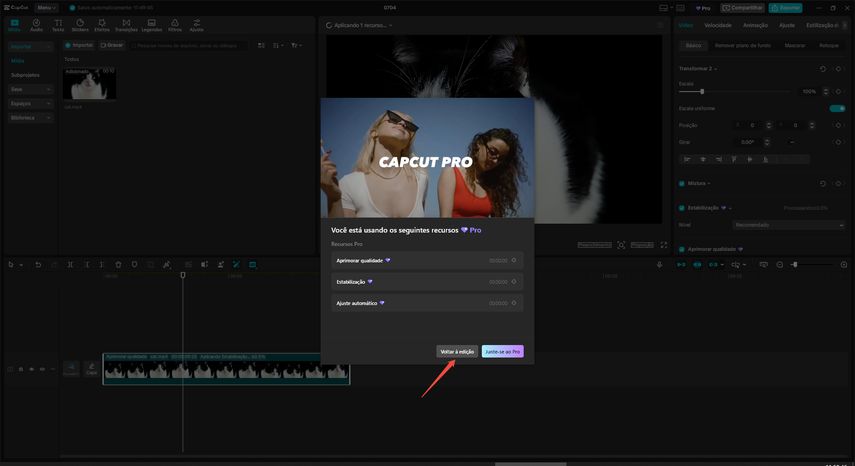Expand the Seus sidebar section

[30, 89]
